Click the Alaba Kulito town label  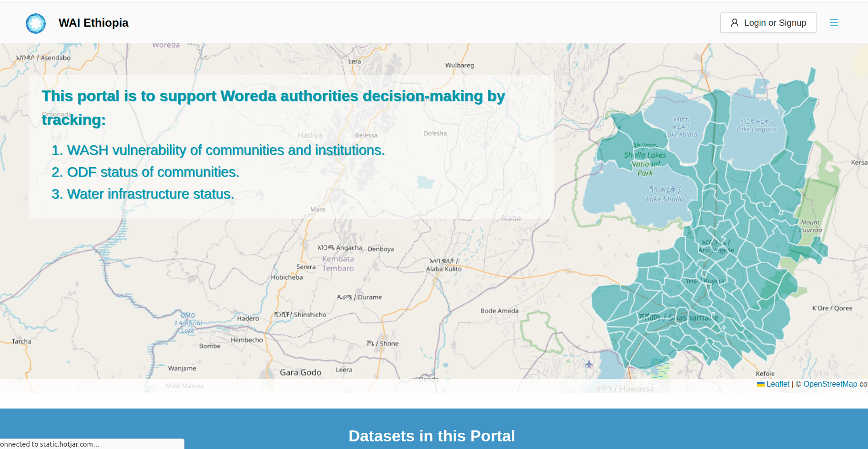point(444,265)
